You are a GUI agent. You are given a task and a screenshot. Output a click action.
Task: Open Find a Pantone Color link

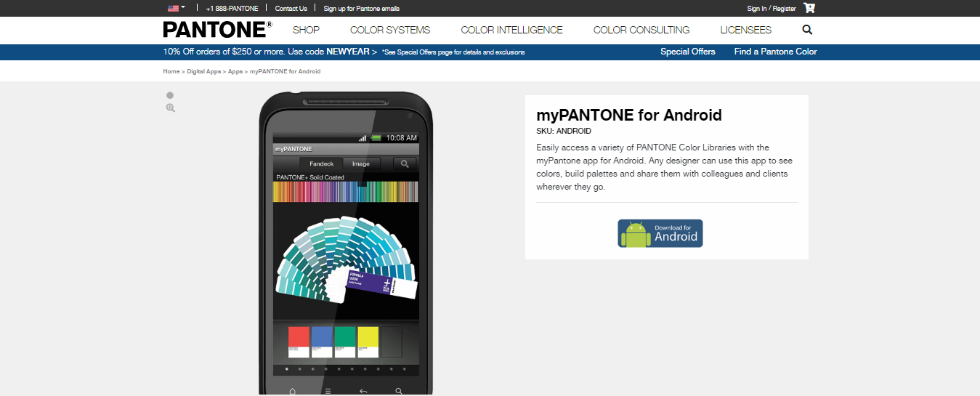776,52
